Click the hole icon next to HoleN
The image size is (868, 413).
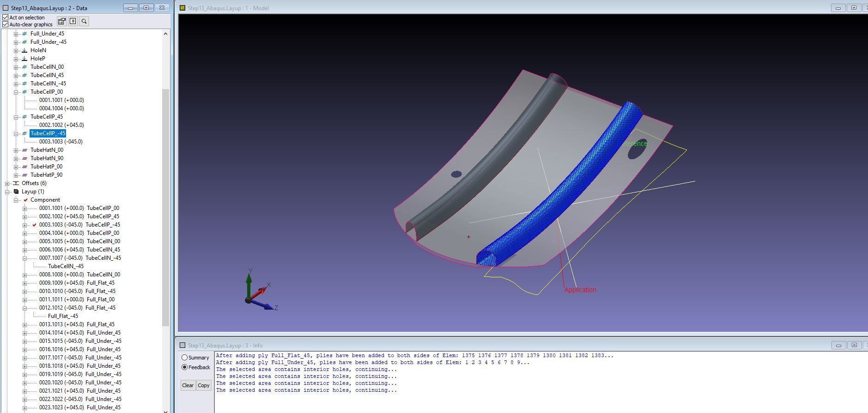[25, 50]
